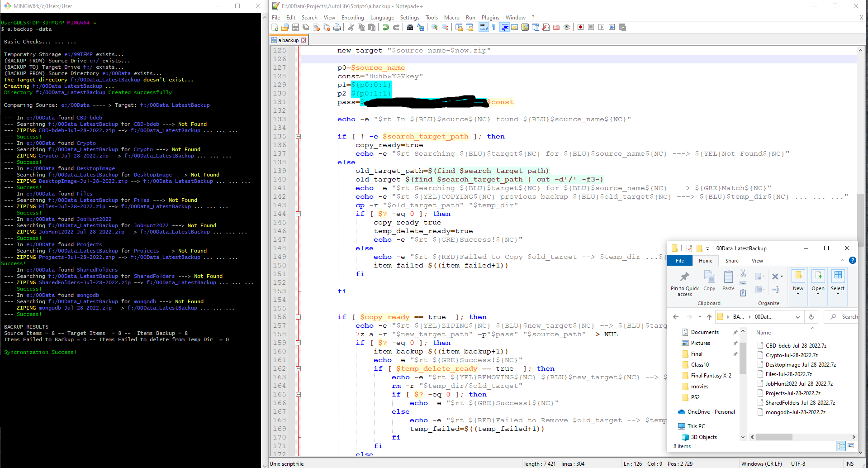
Task: Click the Monitoring eye icon in Notepad++
Action: [567, 27]
